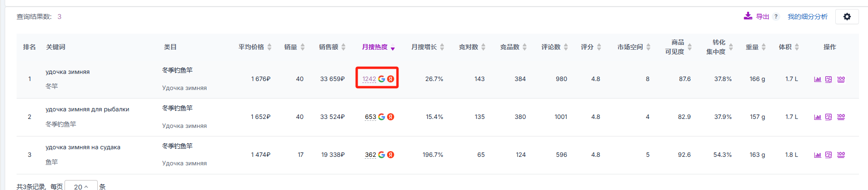Sort by 销售额 column
868x190 pixels.
point(332,47)
